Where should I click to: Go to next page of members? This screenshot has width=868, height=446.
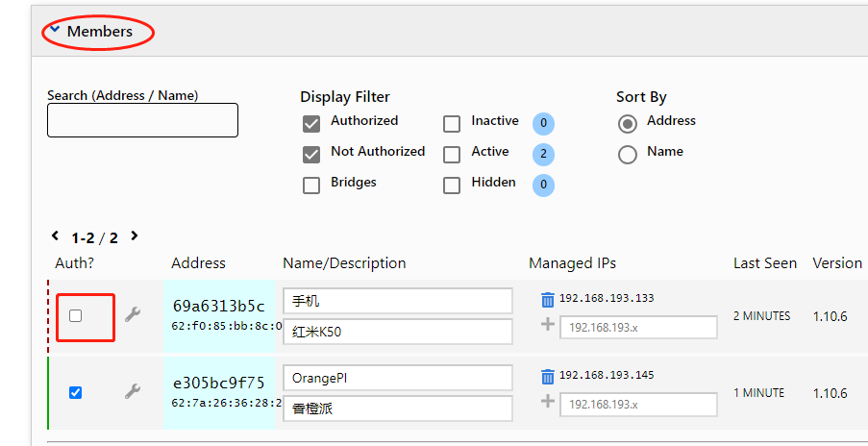pos(135,235)
